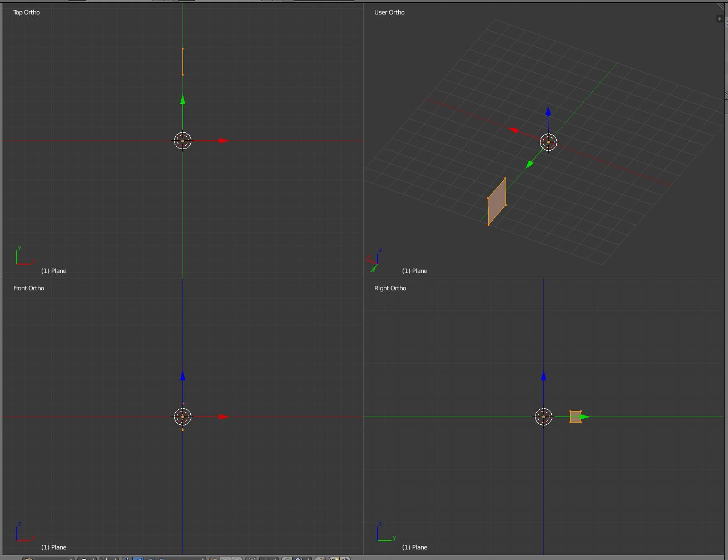The image size is (728, 560).
Task: Click the red X-axis arrow in User Ortho view
Action: tap(514, 130)
